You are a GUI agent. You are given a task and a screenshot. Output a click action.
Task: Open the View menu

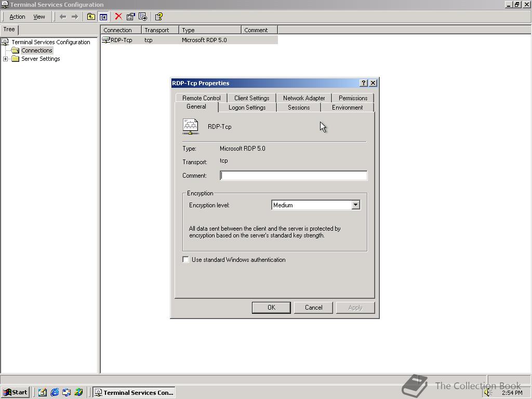pos(39,17)
